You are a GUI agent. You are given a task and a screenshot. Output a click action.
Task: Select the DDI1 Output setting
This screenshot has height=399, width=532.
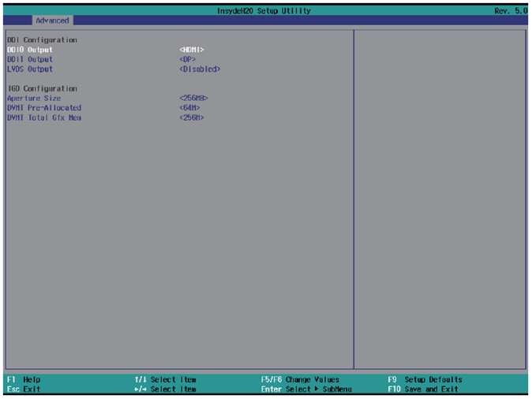point(30,60)
